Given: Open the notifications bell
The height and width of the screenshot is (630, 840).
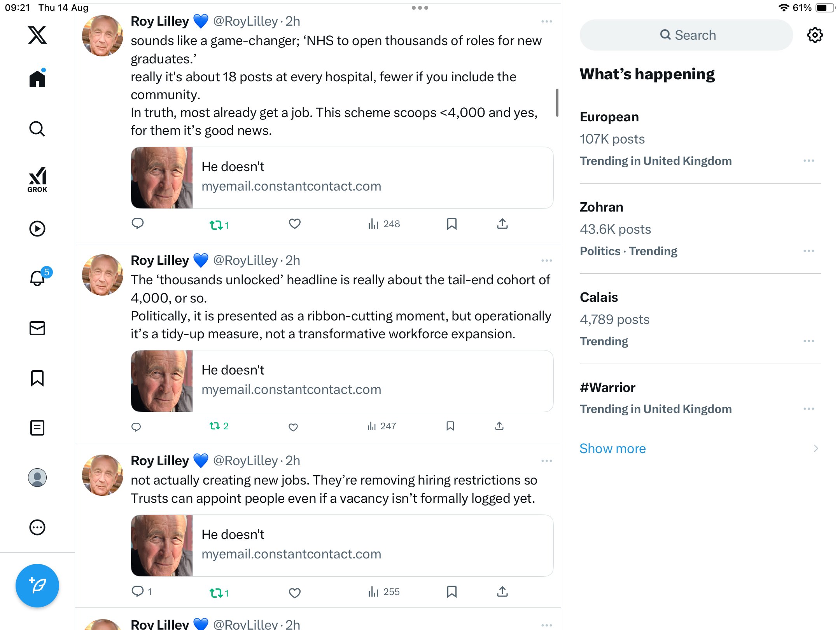Looking at the screenshot, I should click(x=37, y=278).
